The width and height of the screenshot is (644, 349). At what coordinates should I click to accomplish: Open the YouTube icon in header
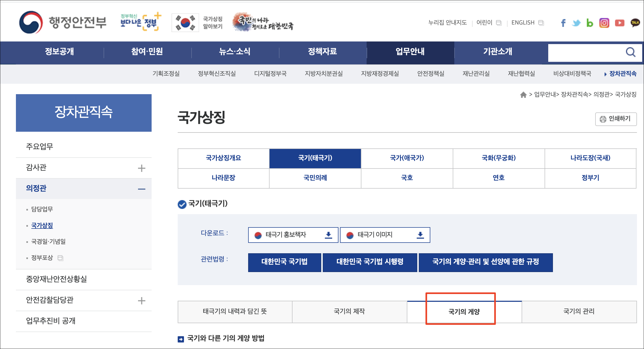619,23
